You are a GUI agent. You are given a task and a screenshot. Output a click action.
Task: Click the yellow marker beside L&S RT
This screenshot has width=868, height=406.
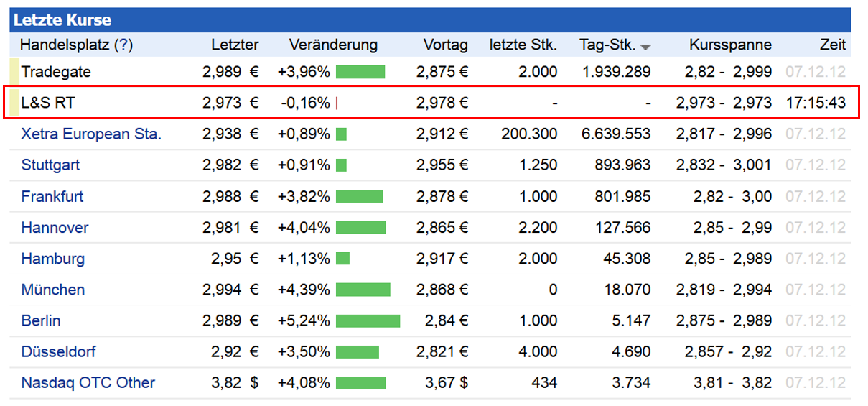[14, 103]
